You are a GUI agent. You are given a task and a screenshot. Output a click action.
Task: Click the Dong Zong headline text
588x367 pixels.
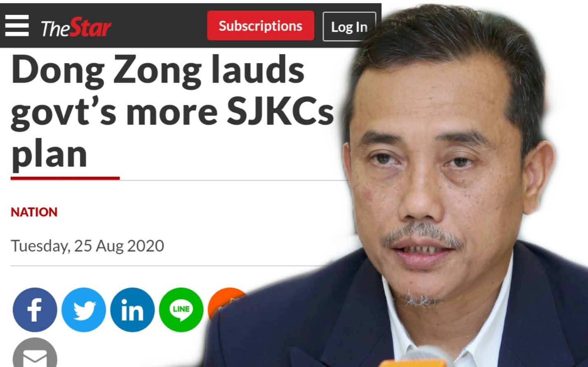(172, 112)
